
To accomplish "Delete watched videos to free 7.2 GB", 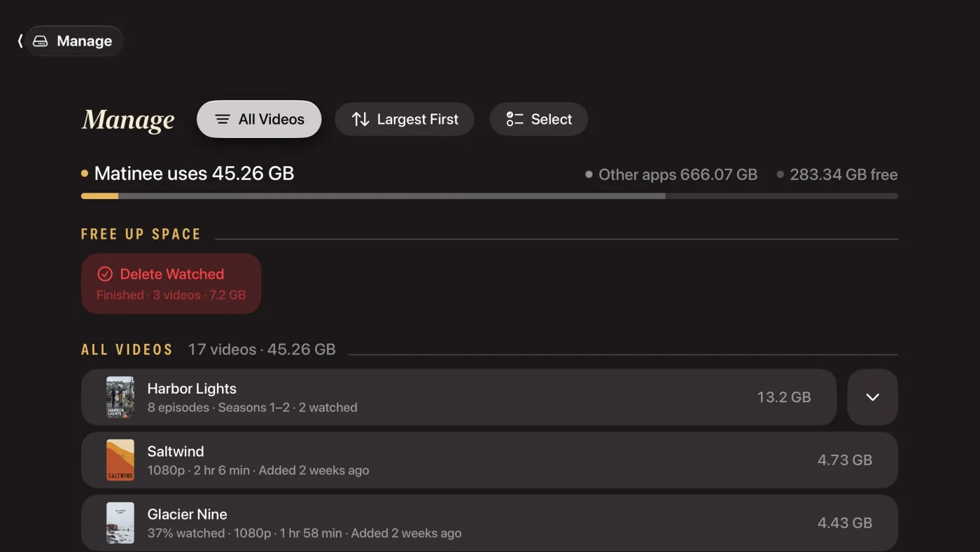I will [171, 284].
